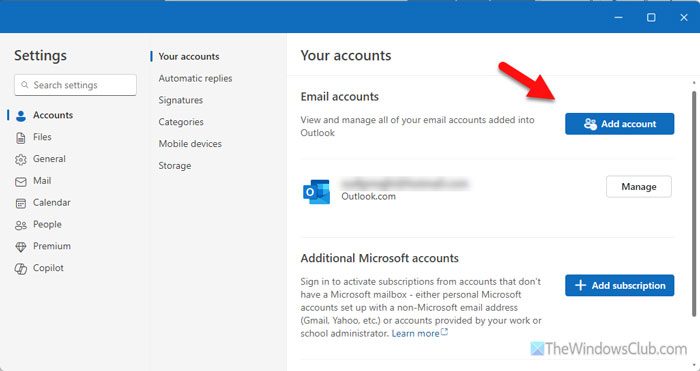The image size is (700, 371).
Task: Click the Outlook.com account type label
Action: click(x=368, y=196)
